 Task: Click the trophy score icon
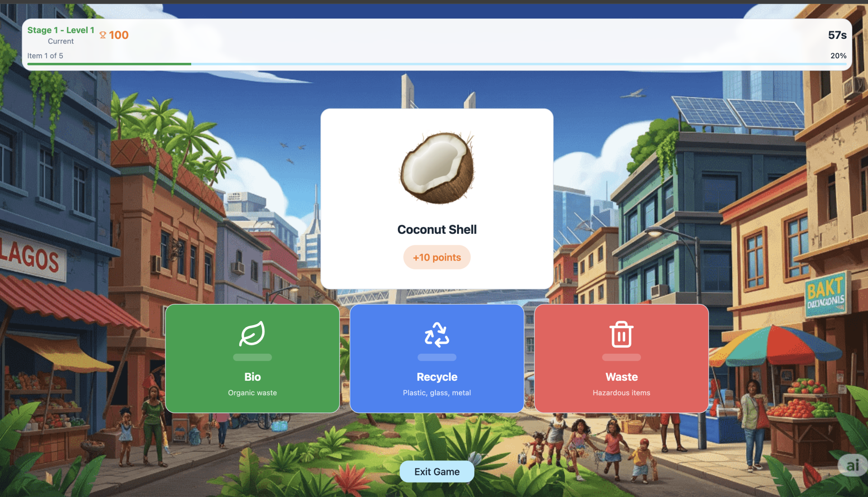coord(103,35)
